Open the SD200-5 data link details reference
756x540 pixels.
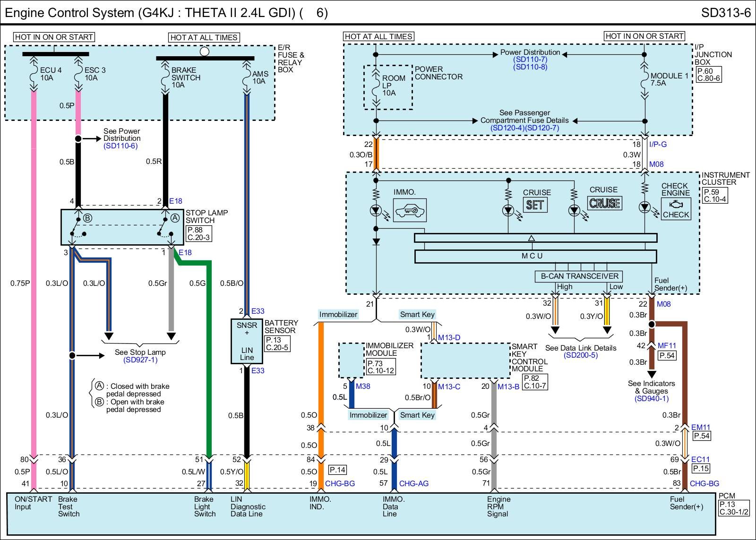(x=580, y=355)
